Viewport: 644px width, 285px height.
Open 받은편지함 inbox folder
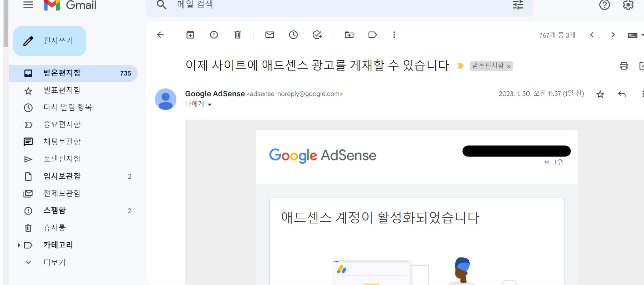point(73,73)
